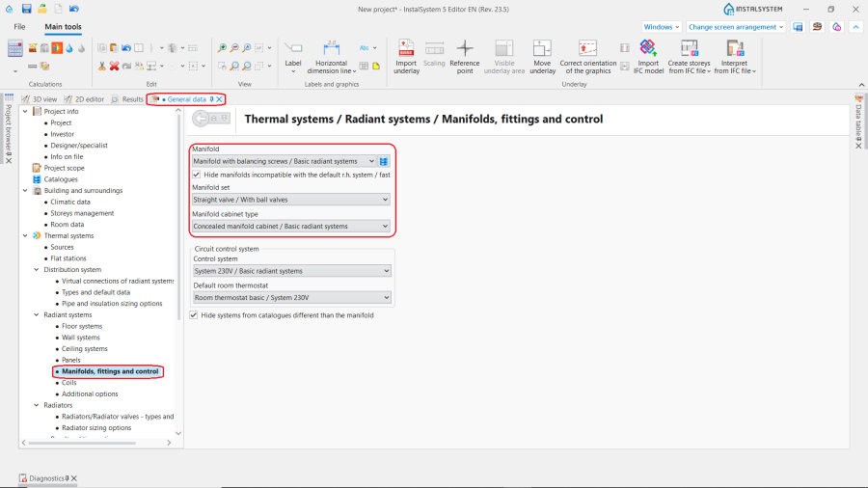
Task: Click the monitor icon near screen arrangement
Action: click(798, 27)
